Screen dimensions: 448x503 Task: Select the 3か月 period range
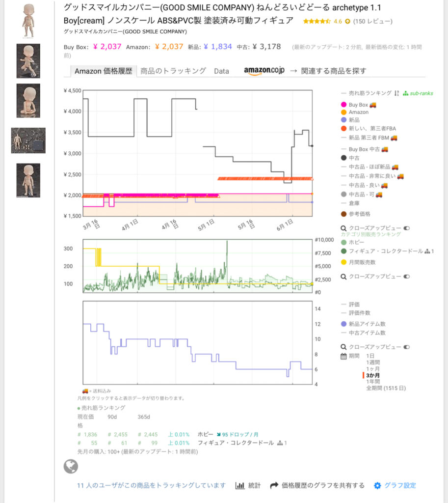point(373,375)
